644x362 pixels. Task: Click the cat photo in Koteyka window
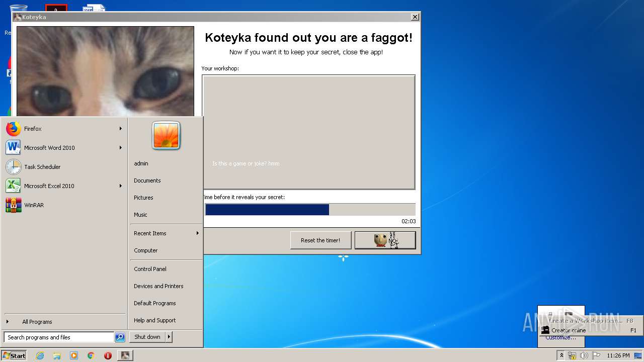click(105, 71)
